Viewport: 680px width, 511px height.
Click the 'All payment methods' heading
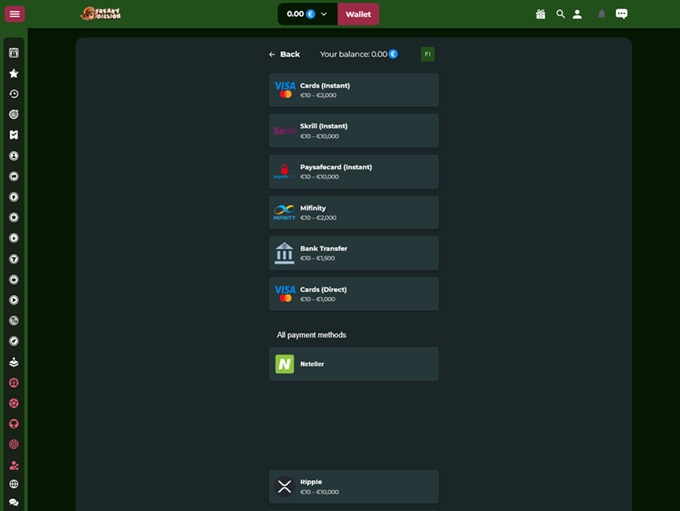[x=311, y=335]
